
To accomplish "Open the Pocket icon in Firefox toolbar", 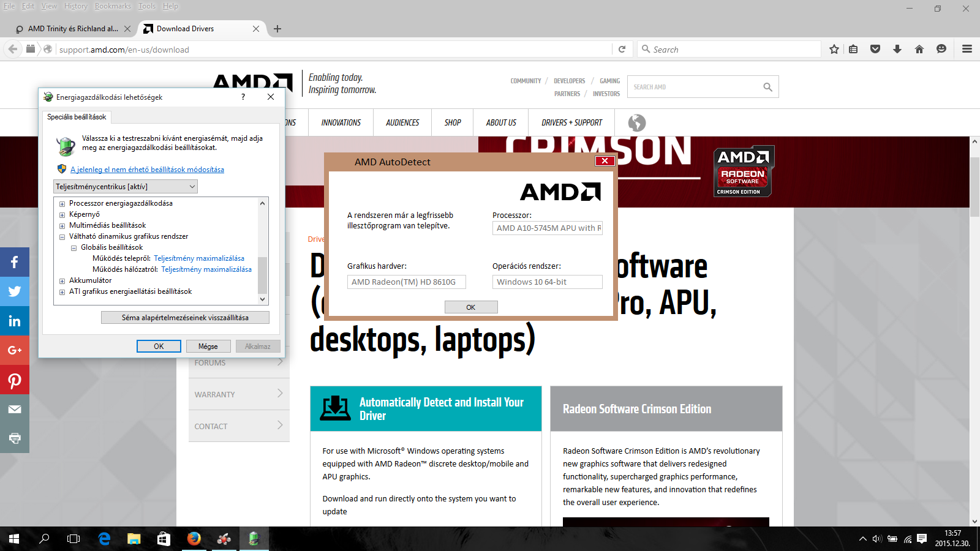I will pyautogui.click(x=875, y=49).
